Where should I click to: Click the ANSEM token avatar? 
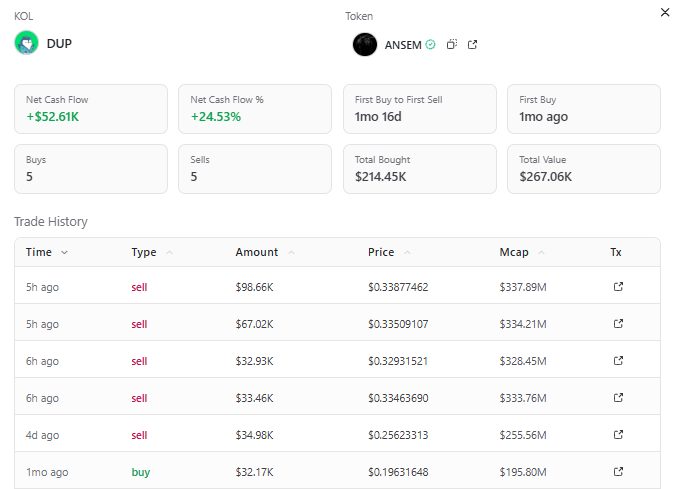click(365, 45)
